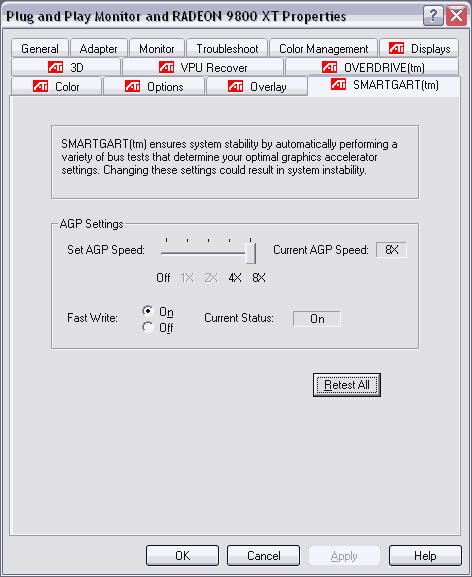
Task: Open the Adapter tab
Action: [x=99, y=48]
